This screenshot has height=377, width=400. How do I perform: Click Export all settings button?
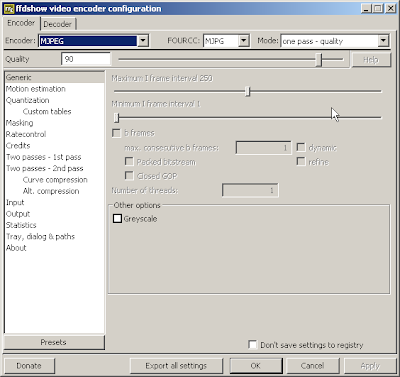tap(176, 366)
